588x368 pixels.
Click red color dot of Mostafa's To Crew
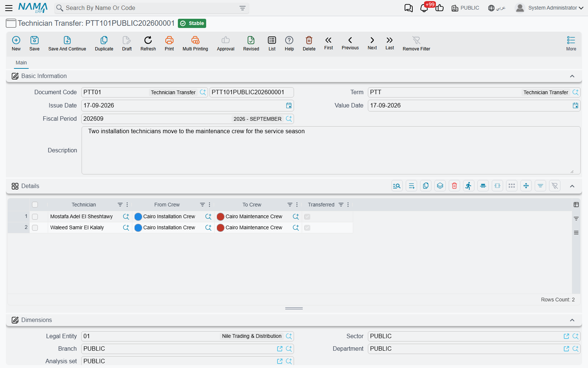(x=220, y=217)
